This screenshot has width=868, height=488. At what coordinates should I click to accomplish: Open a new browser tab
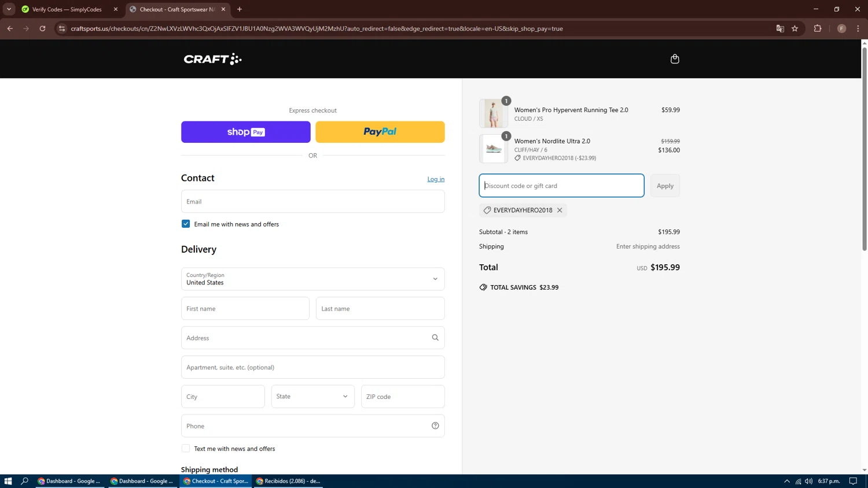[x=240, y=9]
